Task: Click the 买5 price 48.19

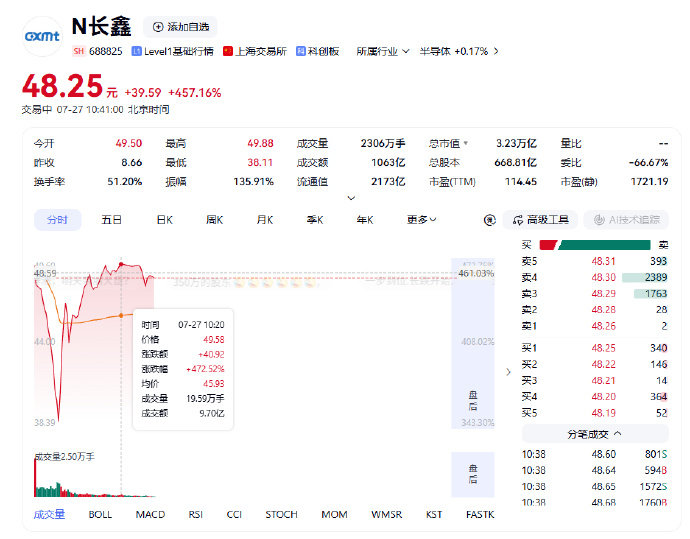Action: [x=603, y=413]
